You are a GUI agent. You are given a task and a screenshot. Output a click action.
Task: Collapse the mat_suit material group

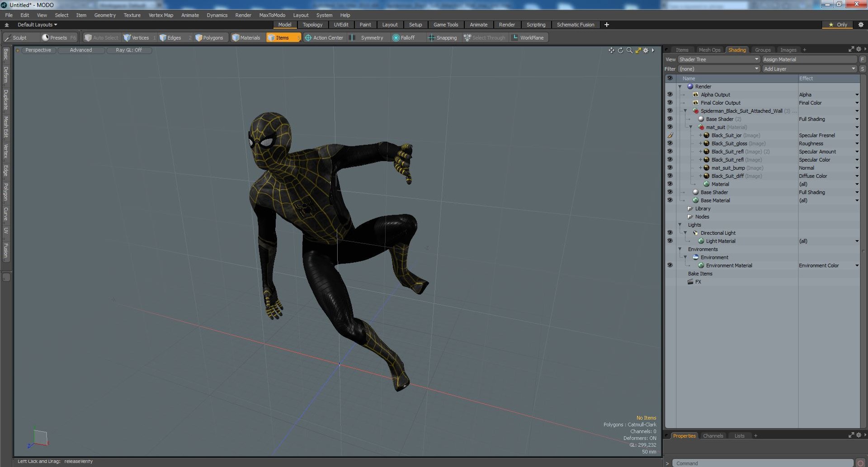pos(690,127)
